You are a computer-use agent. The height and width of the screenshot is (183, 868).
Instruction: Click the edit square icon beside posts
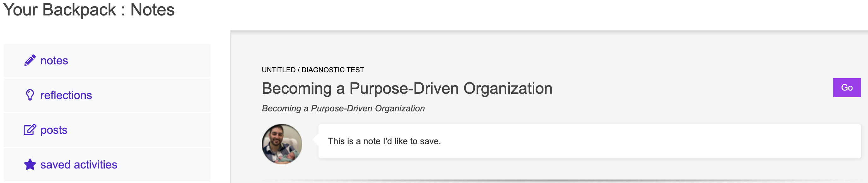click(30, 130)
